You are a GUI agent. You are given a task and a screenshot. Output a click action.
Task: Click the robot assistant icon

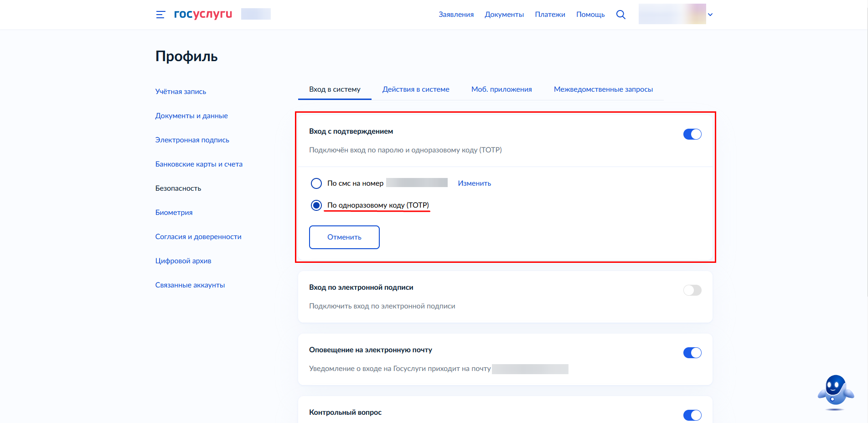pyautogui.click(x=836, y=390)
